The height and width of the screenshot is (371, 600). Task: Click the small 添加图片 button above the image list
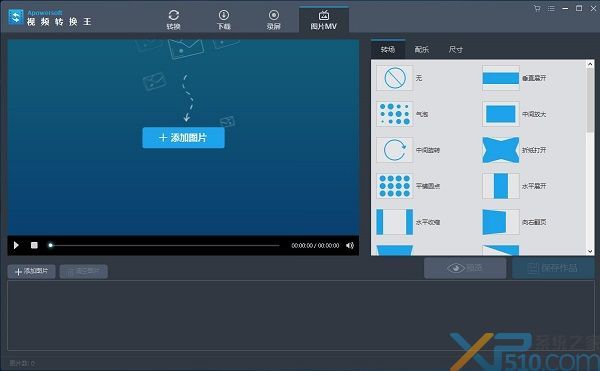[31, 271]
